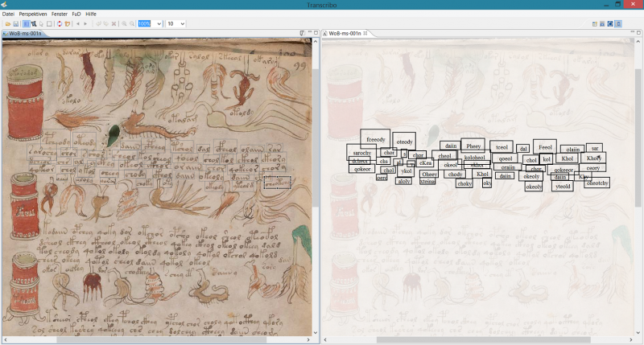Select the 'oheotchy' transcription box
The width and height of the screenshot is (644, 345).
[x=597, y=183]
